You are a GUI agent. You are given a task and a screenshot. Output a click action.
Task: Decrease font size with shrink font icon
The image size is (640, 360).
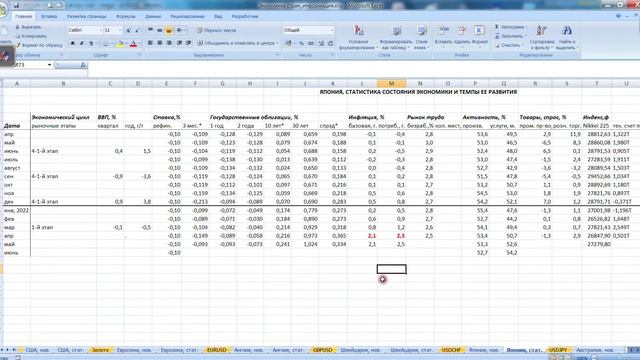[137, 30]
